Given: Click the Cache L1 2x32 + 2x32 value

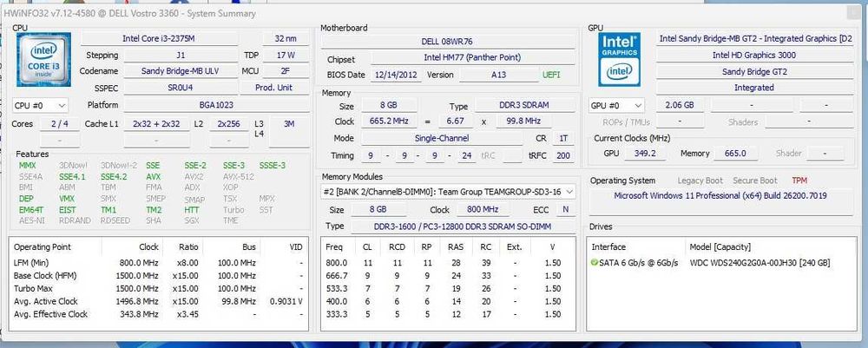Looking at the screenshot, I should [x=156, y=124].
